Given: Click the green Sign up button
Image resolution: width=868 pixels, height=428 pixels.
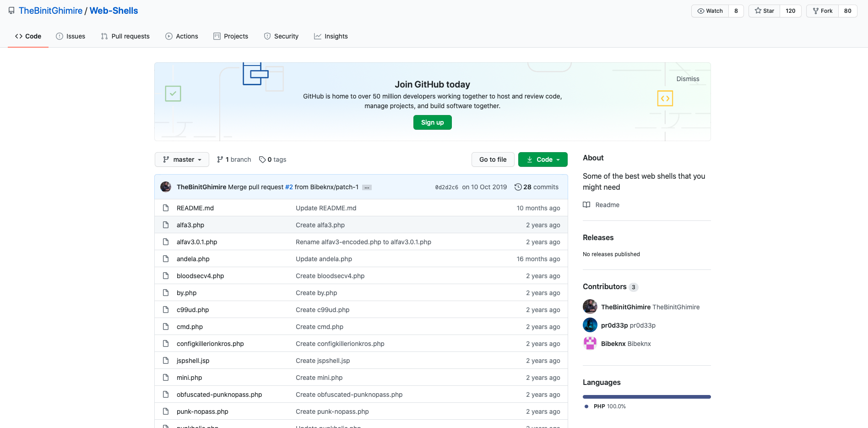Looking at the screenshot, I should coord(433,122).
